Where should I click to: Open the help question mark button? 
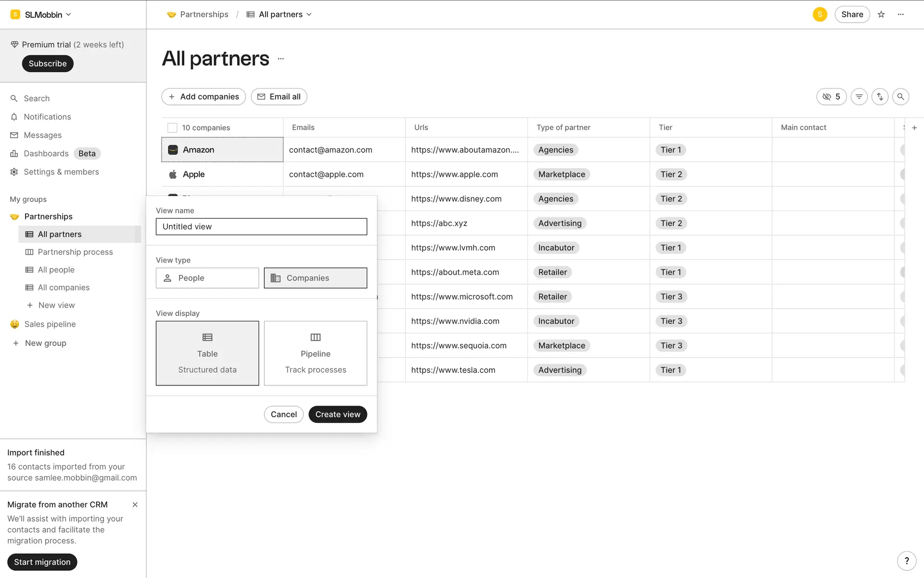[906, 561]
